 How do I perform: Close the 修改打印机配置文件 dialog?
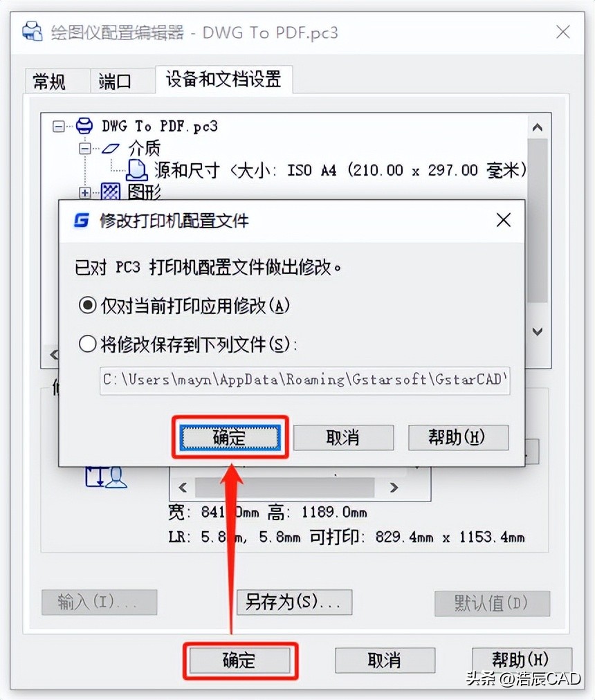[504, 220]
